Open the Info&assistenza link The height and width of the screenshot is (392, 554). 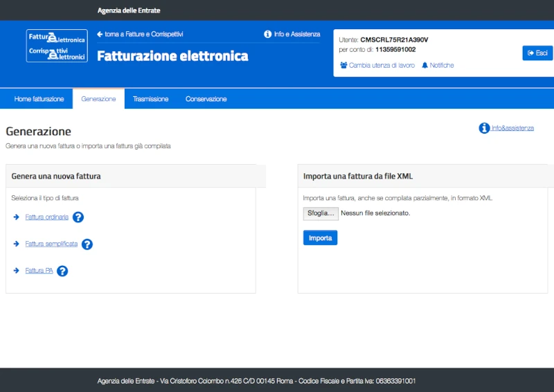click(512, 128)
